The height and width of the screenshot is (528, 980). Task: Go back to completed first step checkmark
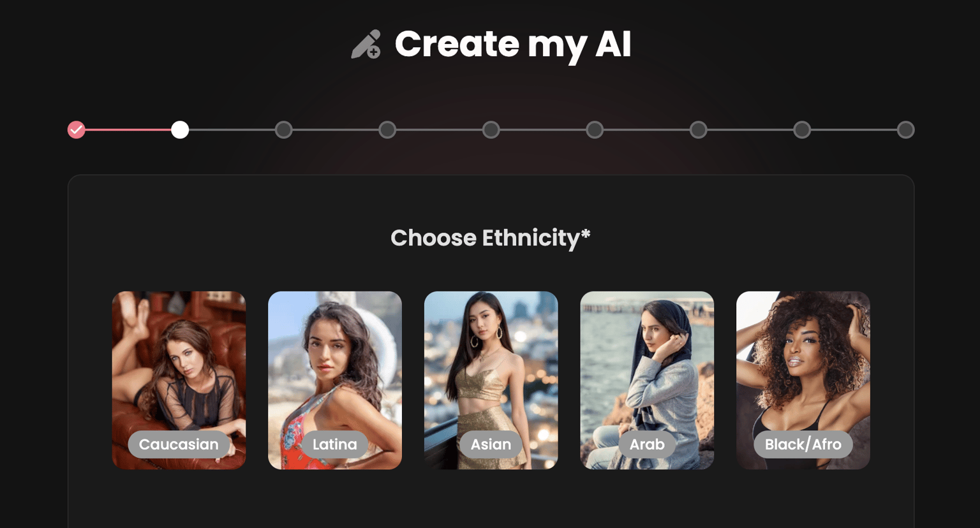[x=77, y=130]
